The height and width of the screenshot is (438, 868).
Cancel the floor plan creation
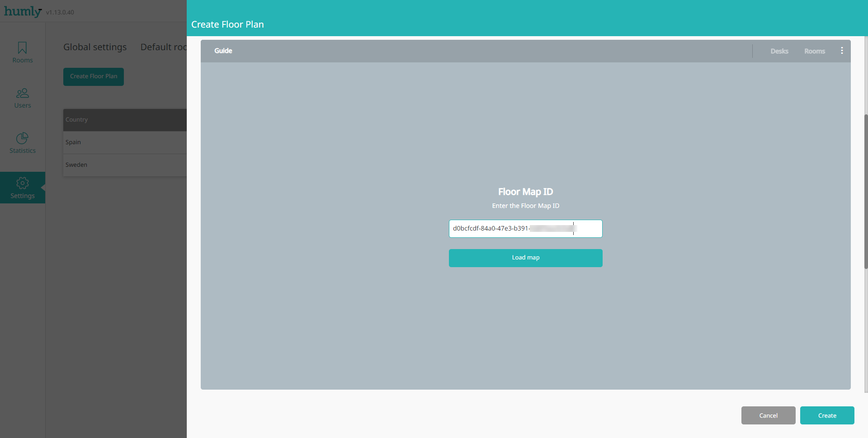(x=768, y=415)
